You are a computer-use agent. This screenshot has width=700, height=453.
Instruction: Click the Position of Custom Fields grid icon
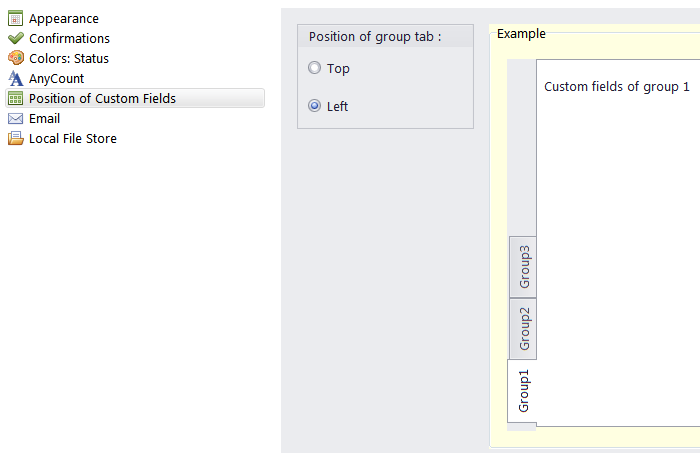[x=16, y=98]
